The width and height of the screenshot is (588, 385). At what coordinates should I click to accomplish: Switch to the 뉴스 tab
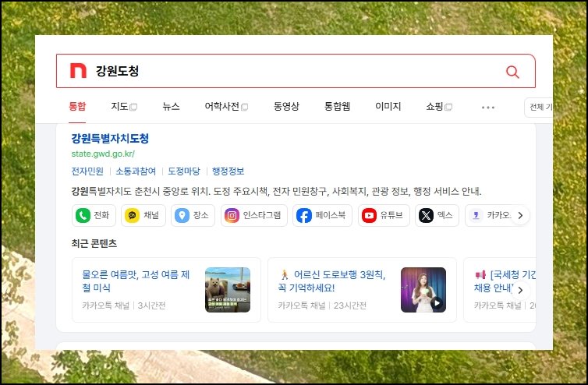(171, 107)
